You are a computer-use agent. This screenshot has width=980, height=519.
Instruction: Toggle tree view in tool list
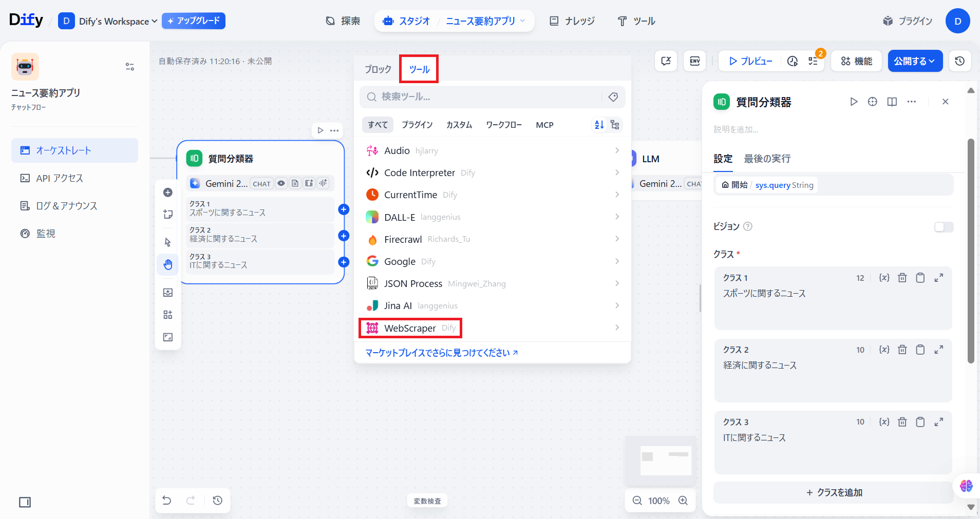pyautogui.click(x=615, y=125)
